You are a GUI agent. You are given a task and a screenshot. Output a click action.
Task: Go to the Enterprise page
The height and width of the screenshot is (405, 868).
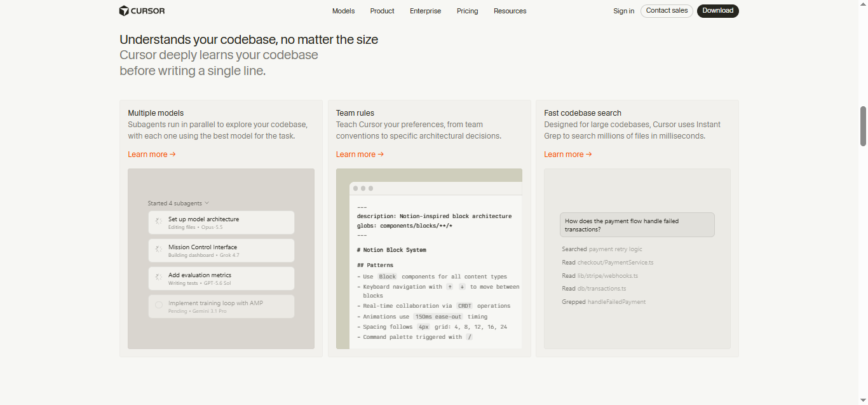(x=425, y=11)
